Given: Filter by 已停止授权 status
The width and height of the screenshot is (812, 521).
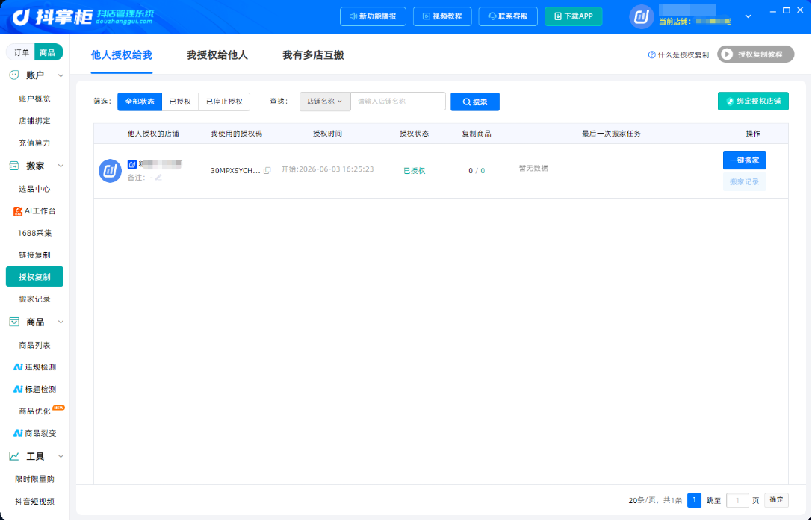Looking at the screenshot, I should (x=224, y=102).
